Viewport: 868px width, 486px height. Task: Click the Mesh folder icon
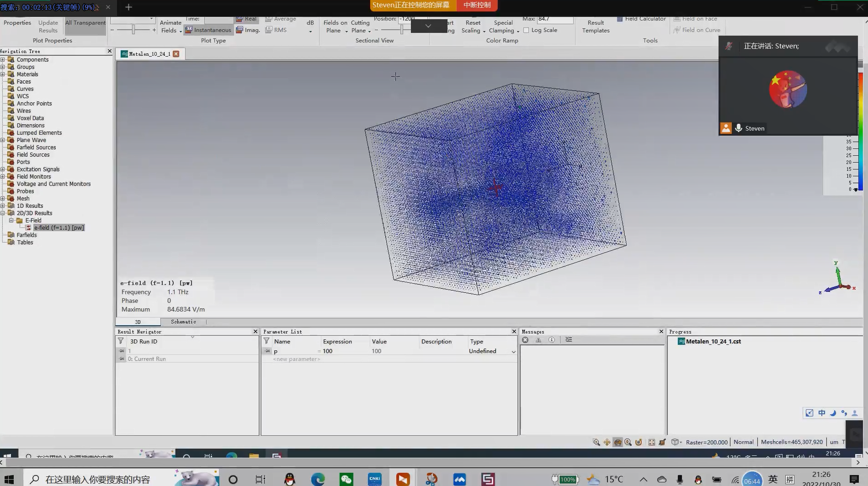pyautogui.click(x=11, y=199)
